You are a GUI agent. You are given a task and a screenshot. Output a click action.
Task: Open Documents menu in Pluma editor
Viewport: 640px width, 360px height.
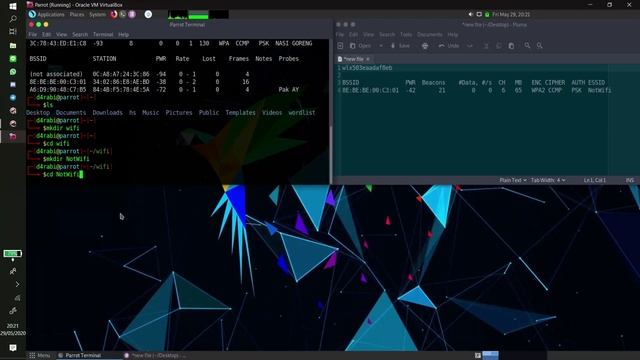(x=429, y=35)
